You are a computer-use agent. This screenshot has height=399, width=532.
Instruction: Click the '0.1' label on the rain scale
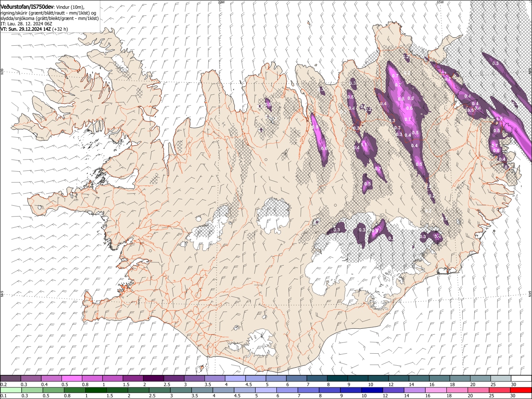3,396
